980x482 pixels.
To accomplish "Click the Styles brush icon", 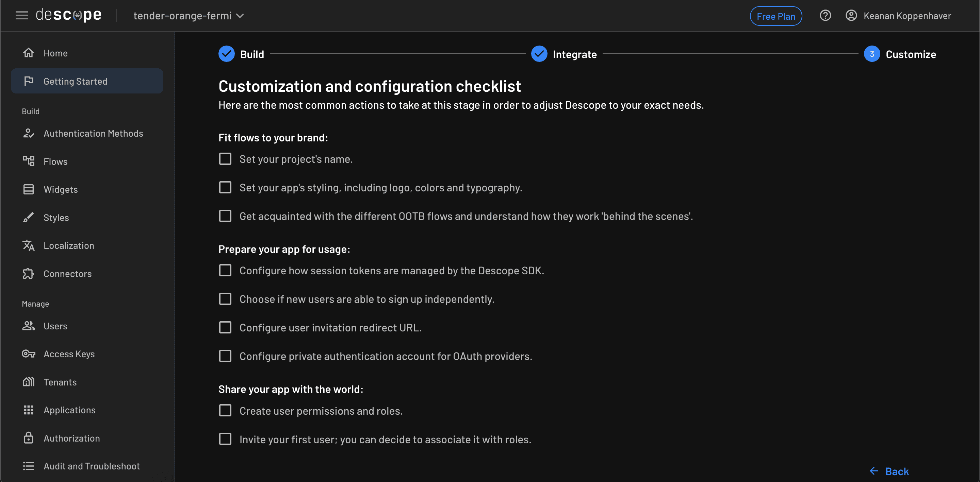I will point(29,218).
